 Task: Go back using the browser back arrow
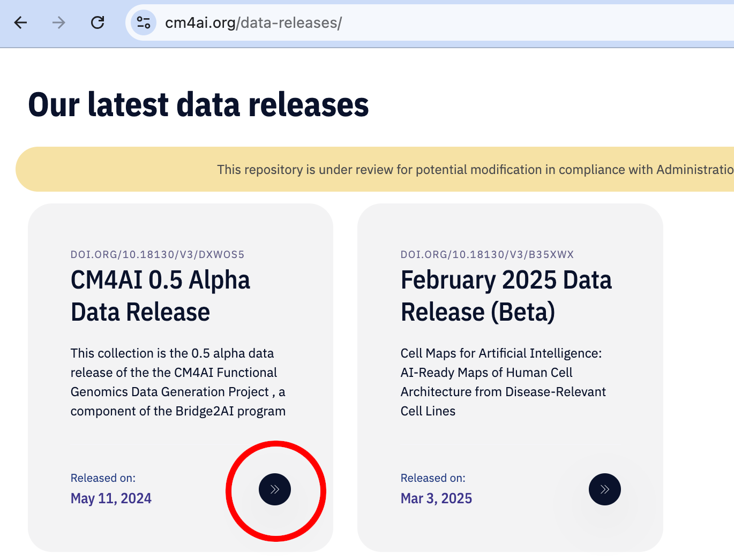point(20,22)
